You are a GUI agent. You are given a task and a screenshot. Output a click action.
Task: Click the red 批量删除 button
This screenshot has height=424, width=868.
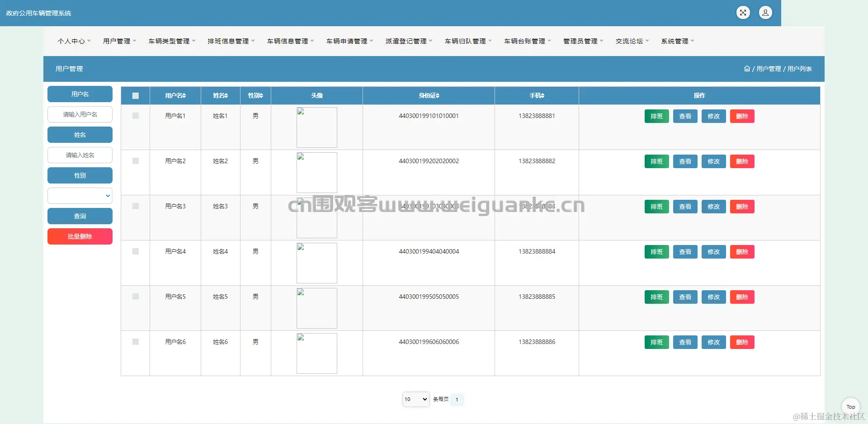(80, 236)
